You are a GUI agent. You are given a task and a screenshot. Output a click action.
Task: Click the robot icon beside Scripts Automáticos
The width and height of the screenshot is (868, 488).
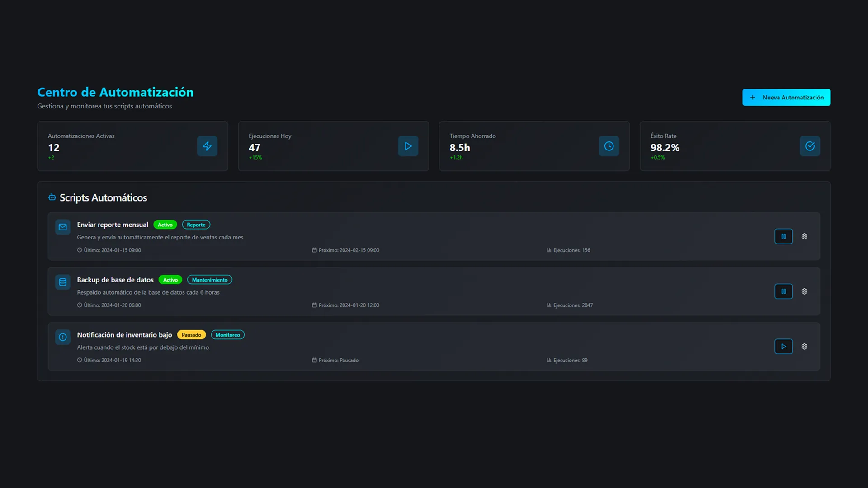coord(52,197)
